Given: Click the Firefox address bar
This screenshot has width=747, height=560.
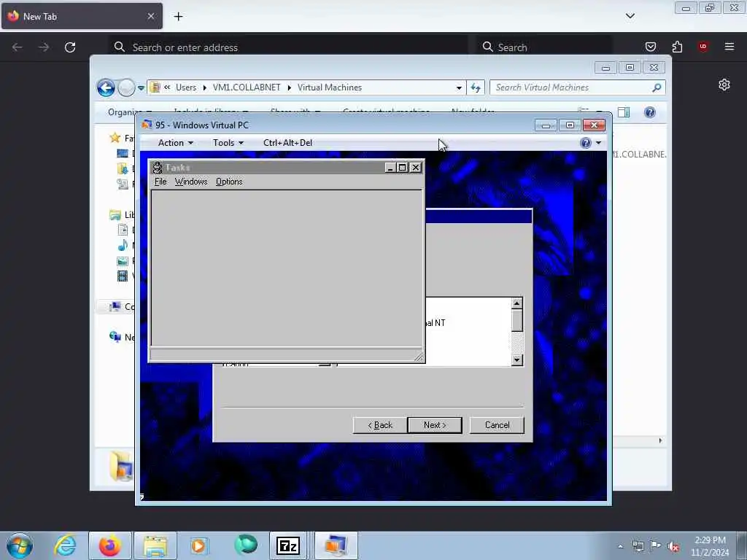Looking at the screenshot, I should click(288, 47).
